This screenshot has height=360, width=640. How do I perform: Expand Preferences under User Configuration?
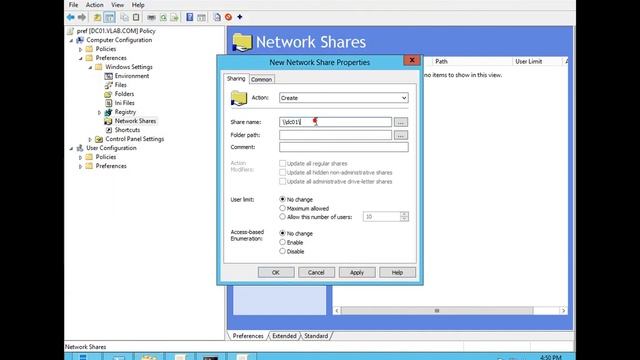tap(80, 166)
